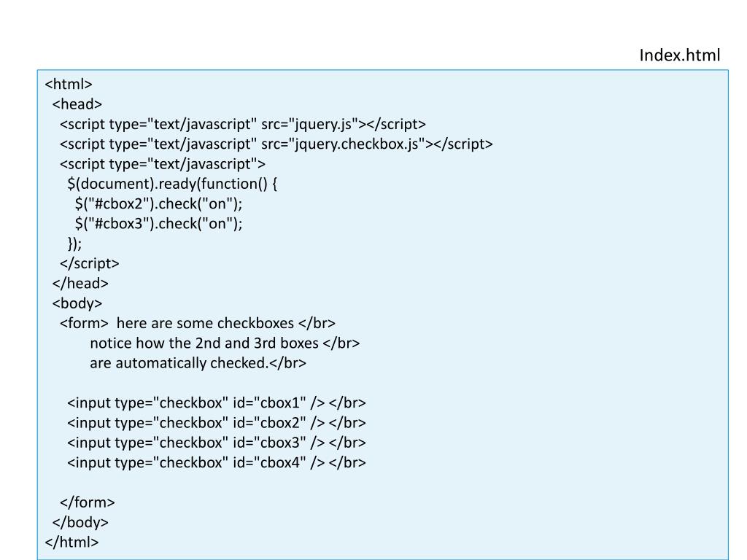Click the input line with id cbox4
Viewport: 747px width, 560px height.
coord(217,463)
